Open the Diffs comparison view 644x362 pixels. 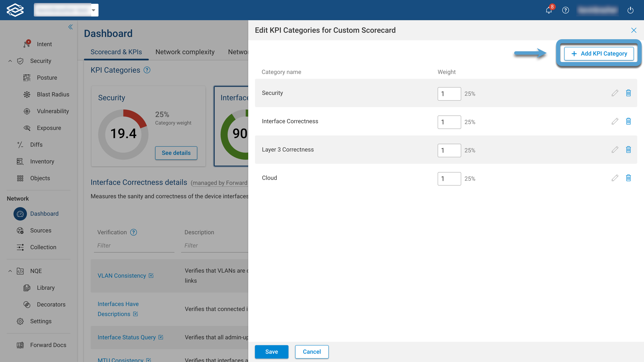(36, 144)
